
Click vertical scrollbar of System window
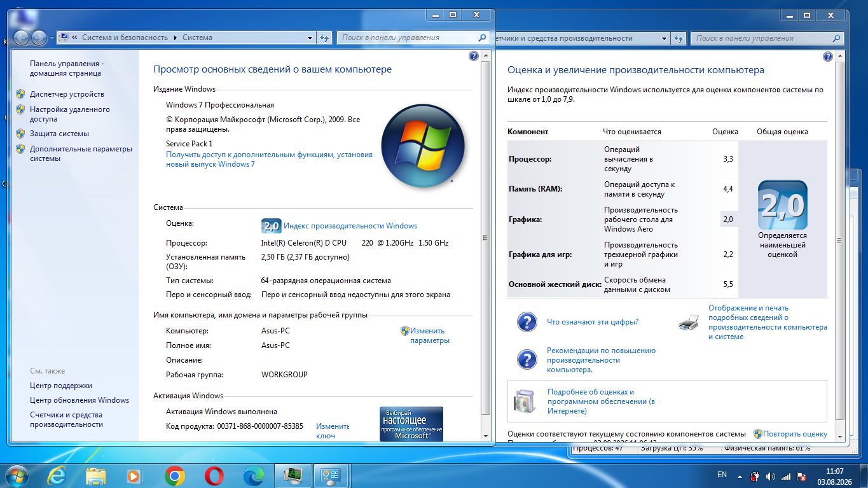(486, 239)
